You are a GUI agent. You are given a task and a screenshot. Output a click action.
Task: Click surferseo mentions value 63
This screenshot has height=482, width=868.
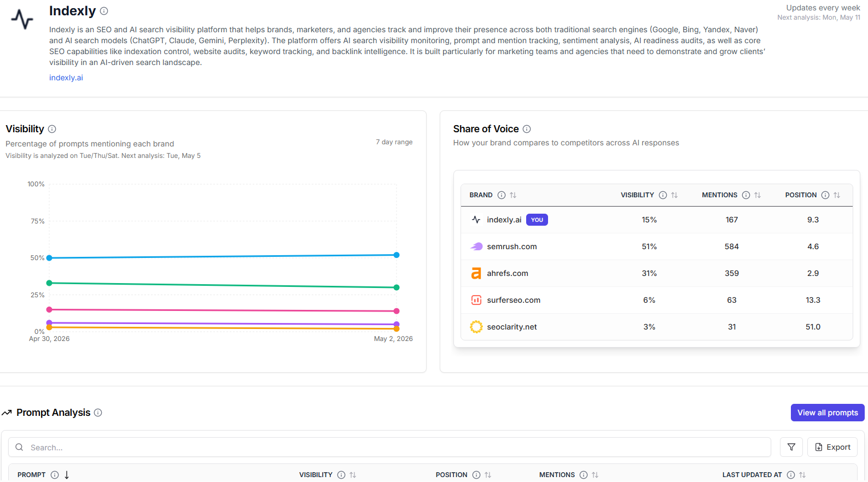point(732,300)
